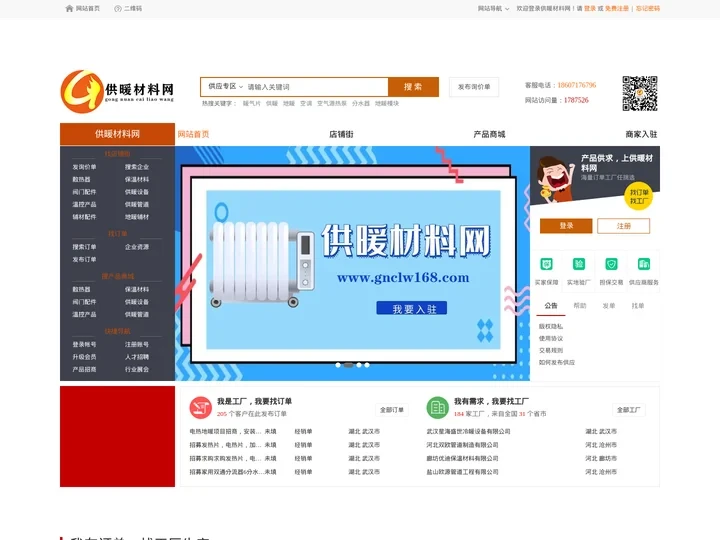Open the 供应商服务 green icon
This screenshot has height=540, width=720.
644,264
